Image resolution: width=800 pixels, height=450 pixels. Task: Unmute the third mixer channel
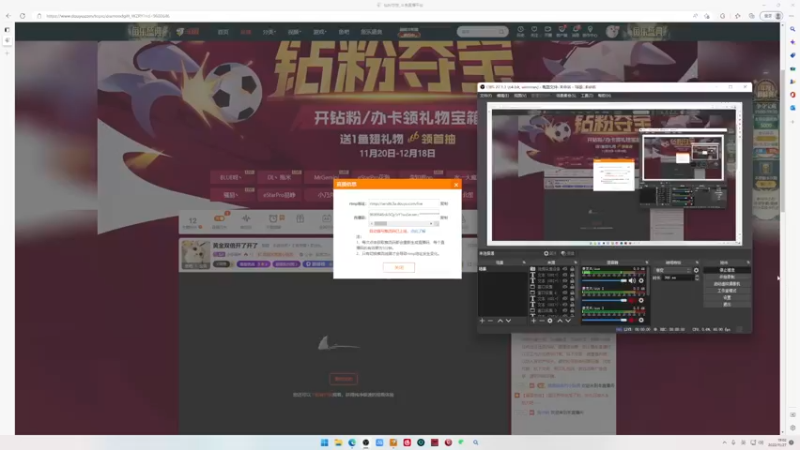pyautogui.click(x=632, y=320)
